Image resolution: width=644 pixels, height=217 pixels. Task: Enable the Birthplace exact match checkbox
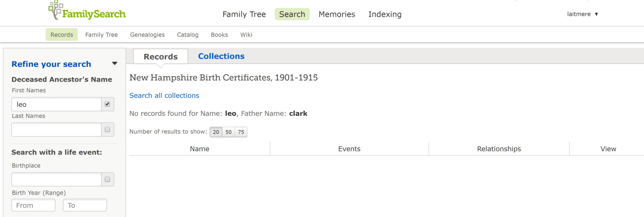coord(108,179)
